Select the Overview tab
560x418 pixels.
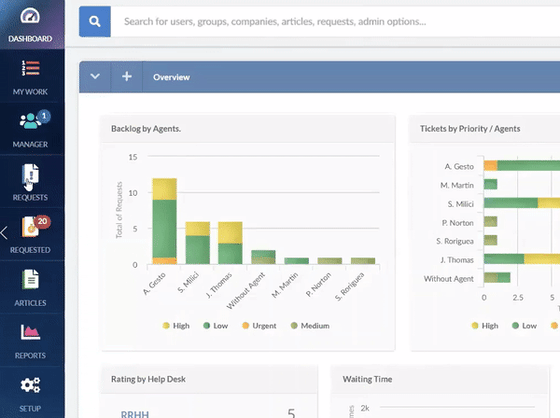point(171,77)
